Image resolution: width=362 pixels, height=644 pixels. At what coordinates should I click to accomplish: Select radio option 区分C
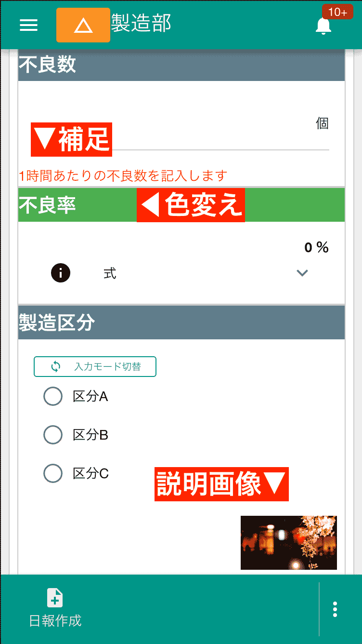click(53, 473)
